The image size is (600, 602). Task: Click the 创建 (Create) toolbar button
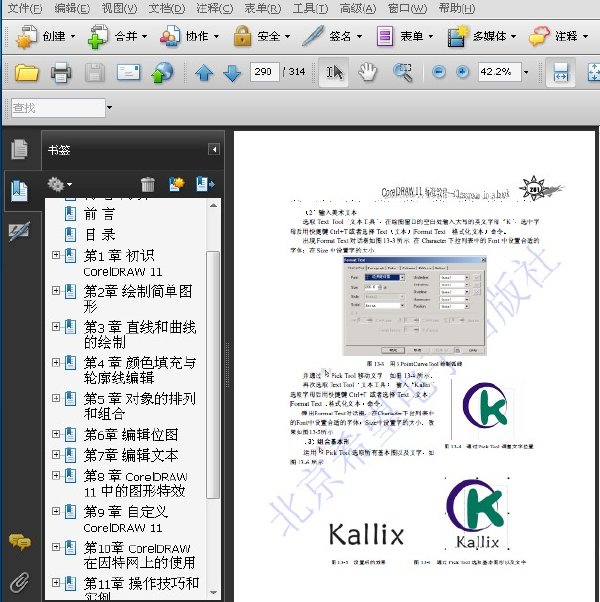click(x=45, y=36)
